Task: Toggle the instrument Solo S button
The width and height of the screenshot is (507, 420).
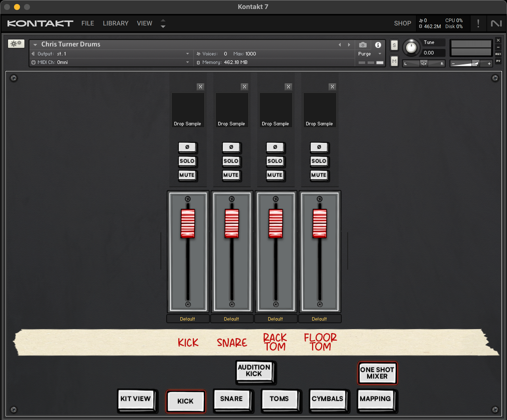Action: 394,45
